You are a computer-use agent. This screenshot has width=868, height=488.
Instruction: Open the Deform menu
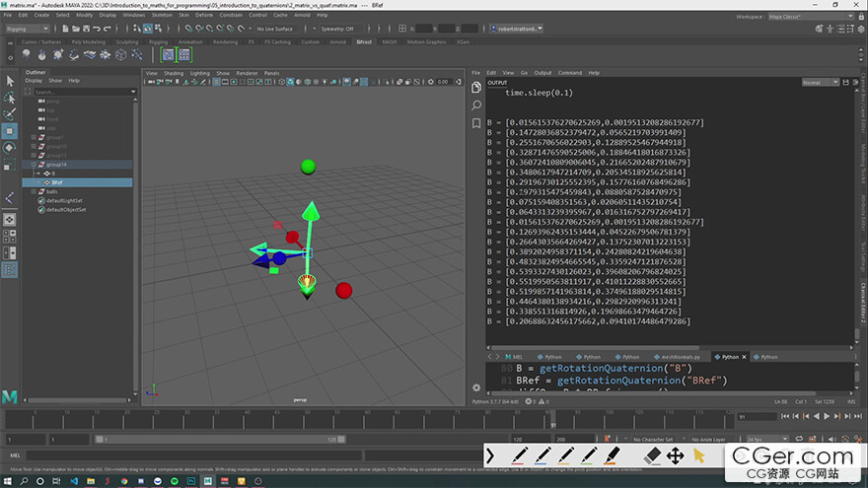204,16
